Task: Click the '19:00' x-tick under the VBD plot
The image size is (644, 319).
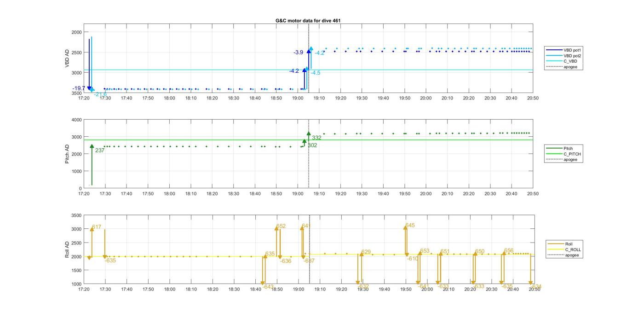Action: 298,98
